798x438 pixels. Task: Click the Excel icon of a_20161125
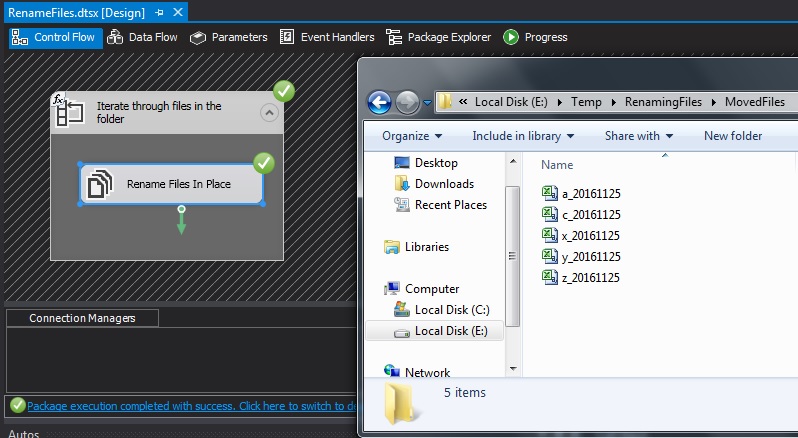click(550, 193)
